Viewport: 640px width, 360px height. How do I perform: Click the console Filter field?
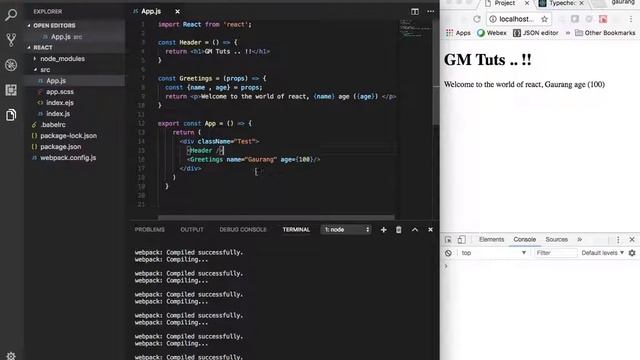[556, 253]
